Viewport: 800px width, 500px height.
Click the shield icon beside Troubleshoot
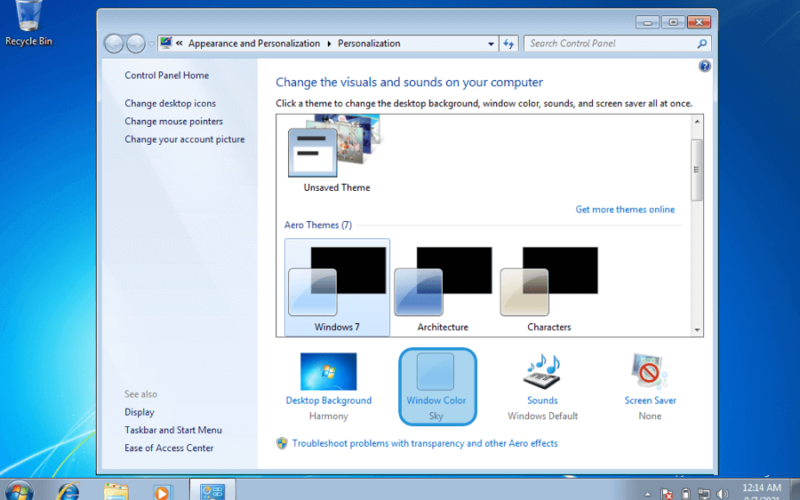(282, 443)
